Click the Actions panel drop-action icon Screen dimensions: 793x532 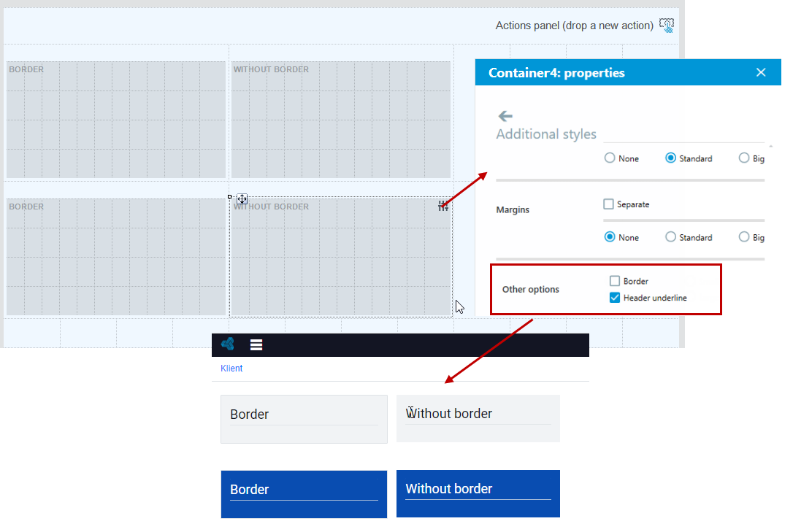tap(667, 26)
